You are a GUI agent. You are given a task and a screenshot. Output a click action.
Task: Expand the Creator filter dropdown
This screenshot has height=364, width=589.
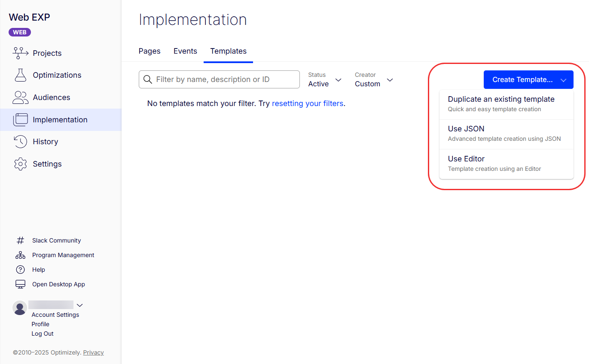(374, 80)
